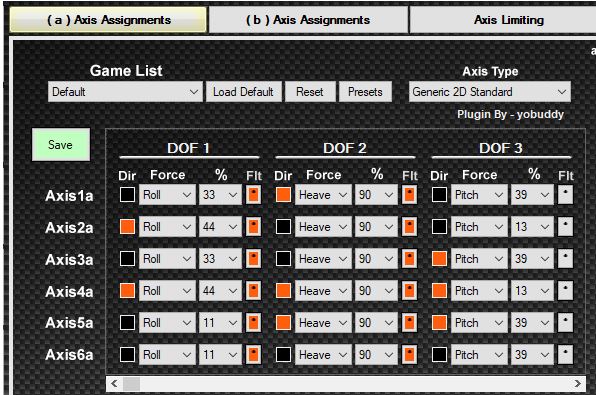Click Axis1a DOF 2 Flt filter button
Viewport: 596px width, 395px height.
coord(409,195)
